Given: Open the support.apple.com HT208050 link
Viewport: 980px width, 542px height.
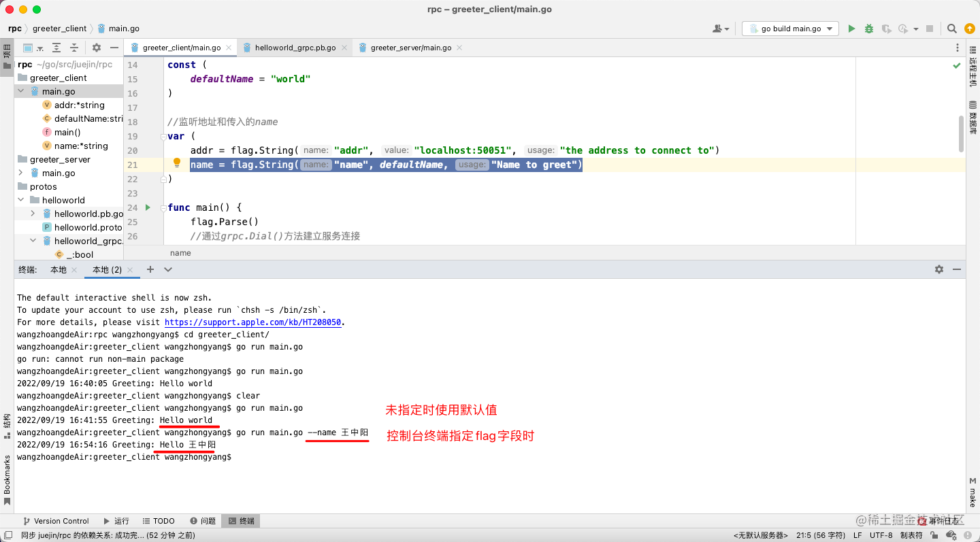Looking at the screenshot, I should (x=253, y=322).
